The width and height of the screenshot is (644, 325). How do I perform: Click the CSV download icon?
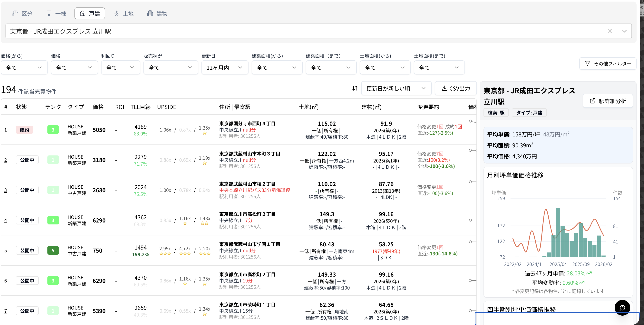point(445,88)
